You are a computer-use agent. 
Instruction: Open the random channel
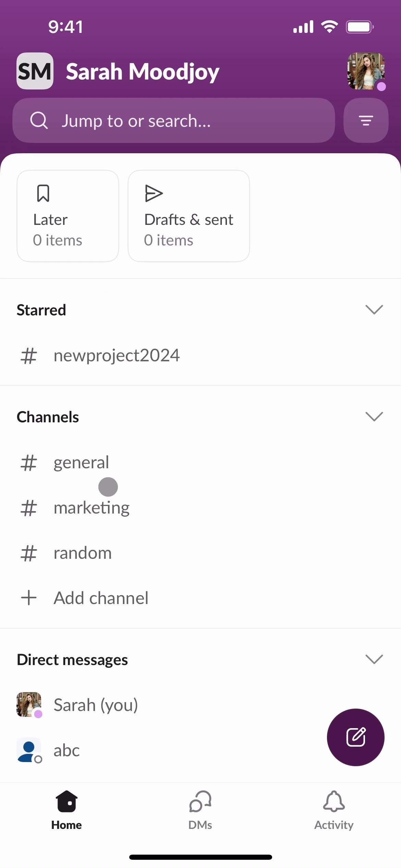[x=83, y=553]
